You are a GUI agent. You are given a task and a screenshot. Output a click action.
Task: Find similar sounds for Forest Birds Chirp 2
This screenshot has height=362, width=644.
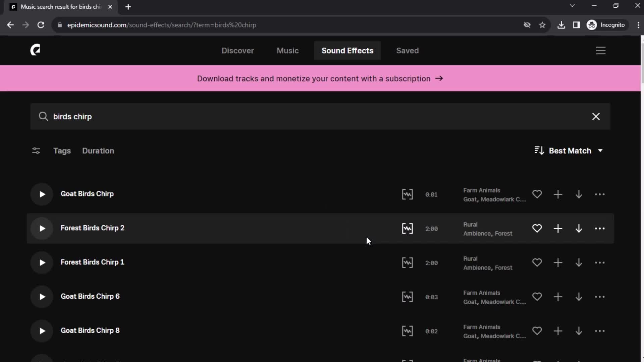407,229
